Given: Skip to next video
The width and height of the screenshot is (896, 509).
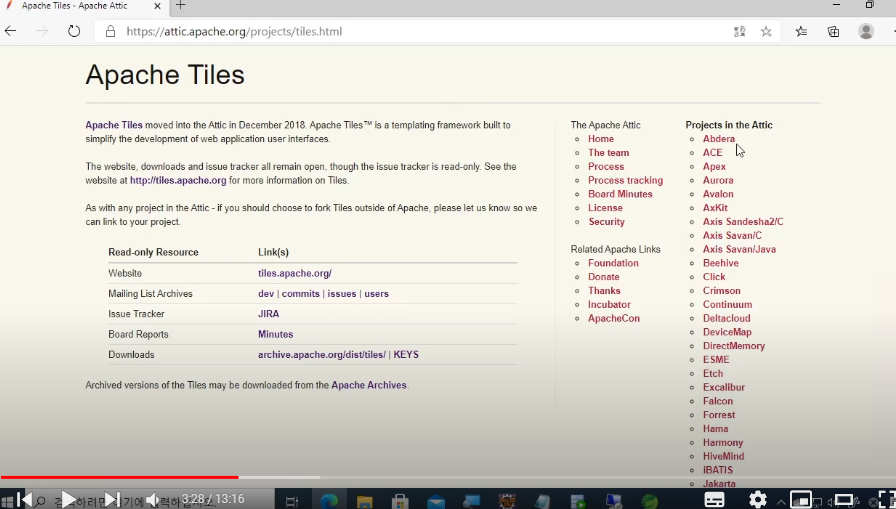Looking at the screenshot, I should [x=113, y=499].
